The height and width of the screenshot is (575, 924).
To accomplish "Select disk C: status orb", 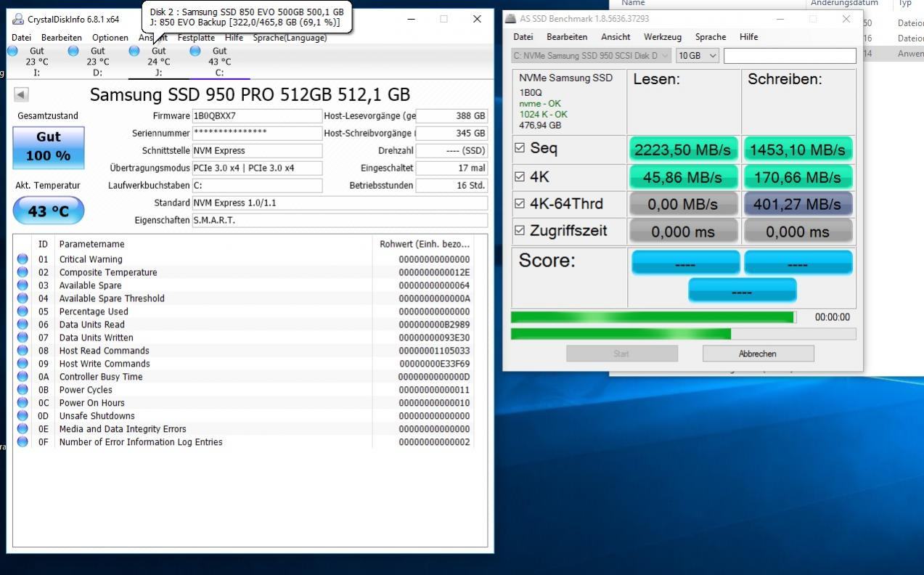I will click(195, 51).
